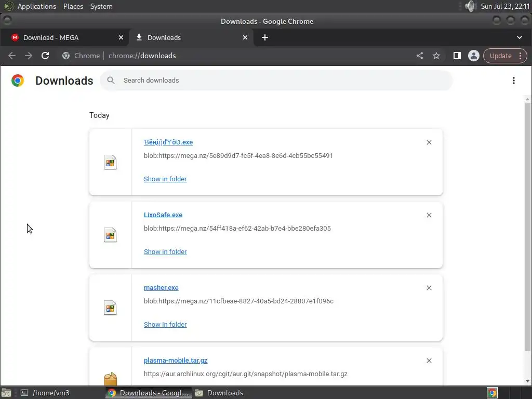Click the Downloads - Google Chrome taskbar entry
The height and width of the screenshot is (399, 532).
pos(149,393)
